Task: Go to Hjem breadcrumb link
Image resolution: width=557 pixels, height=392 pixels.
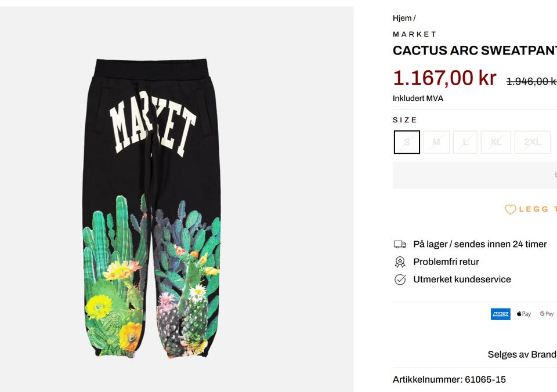Action: click(x=402, y=18)
